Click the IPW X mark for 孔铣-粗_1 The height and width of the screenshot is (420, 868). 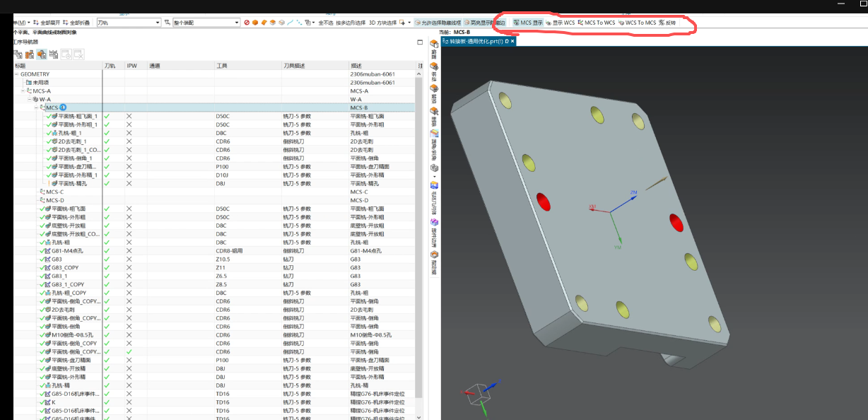[x=129, y=133]
